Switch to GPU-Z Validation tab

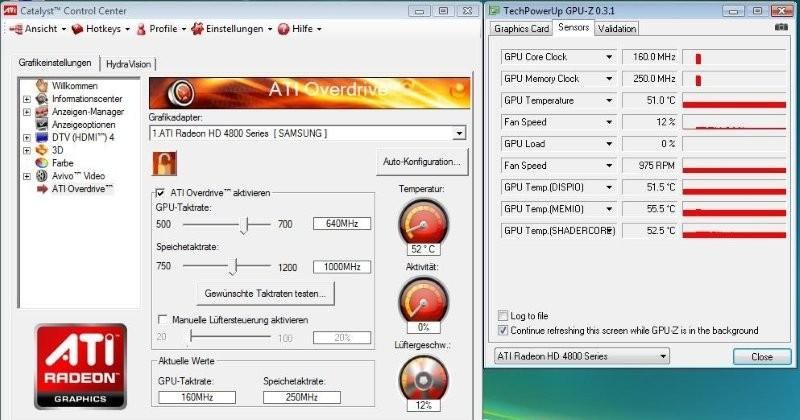point(617,29)
